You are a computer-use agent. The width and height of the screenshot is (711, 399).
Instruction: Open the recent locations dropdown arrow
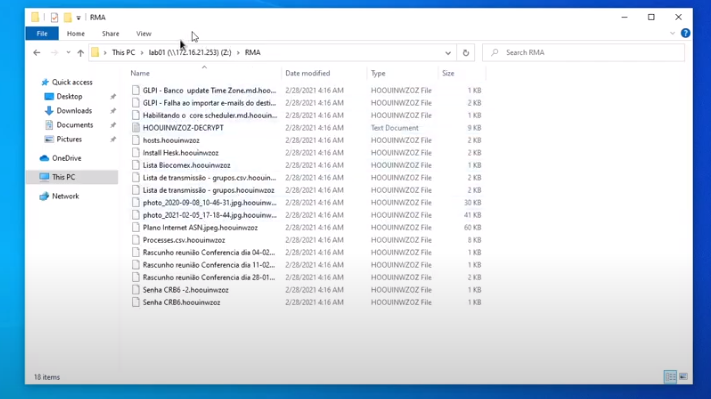tap(68, 53)
